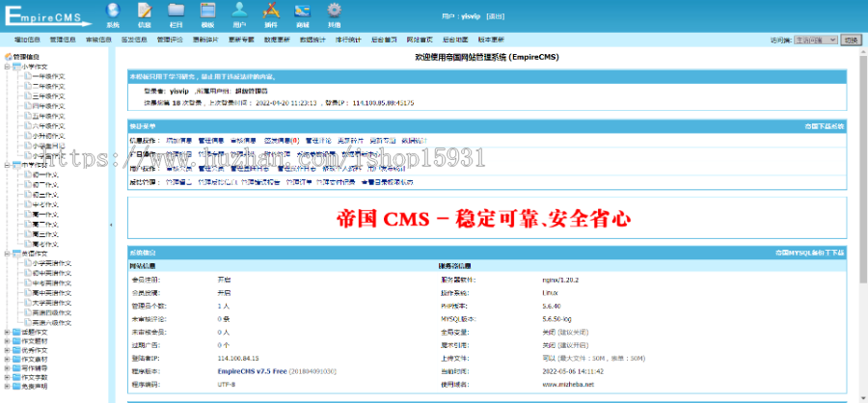The height and width of the screenshot is (403, 868).
Task: Click the document icon for 一年级作文
Action: point(28,76)
